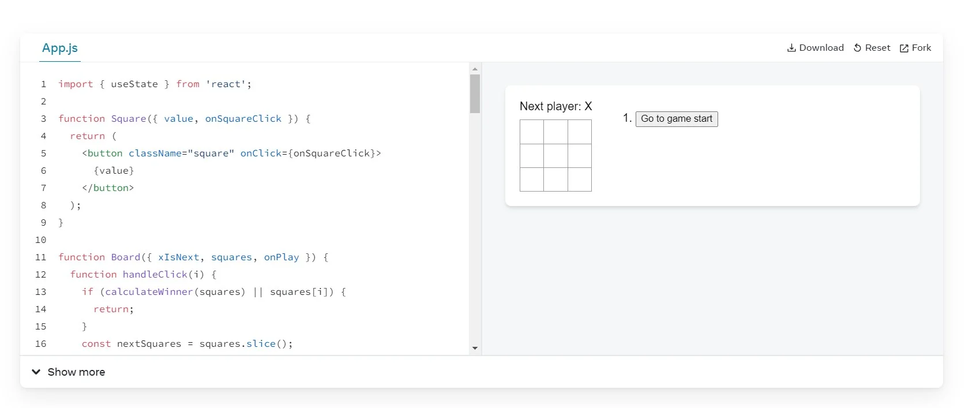Click the top-left square of the tic-tac-toe board
This screenshot has height=408, width=980.
click(x=531, y=132)
